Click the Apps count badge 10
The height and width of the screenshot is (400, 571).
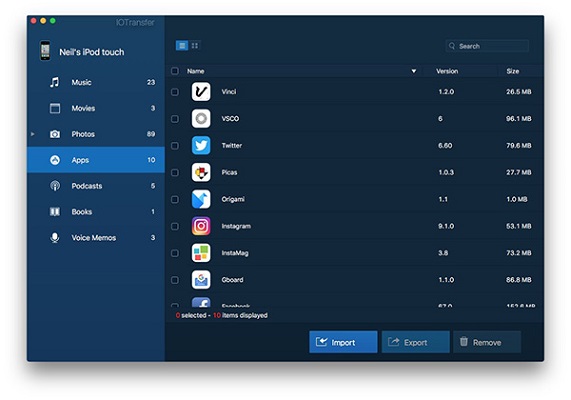(x=151, y=160)
